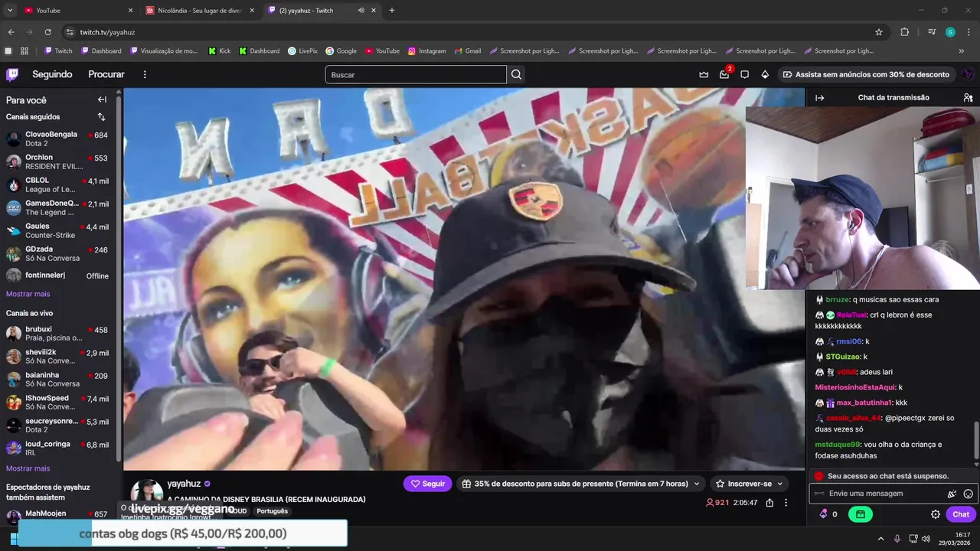The image size is (980, 551).
Task: Click ad-free 30% discount offer
Action: click(x=865, y=74)
